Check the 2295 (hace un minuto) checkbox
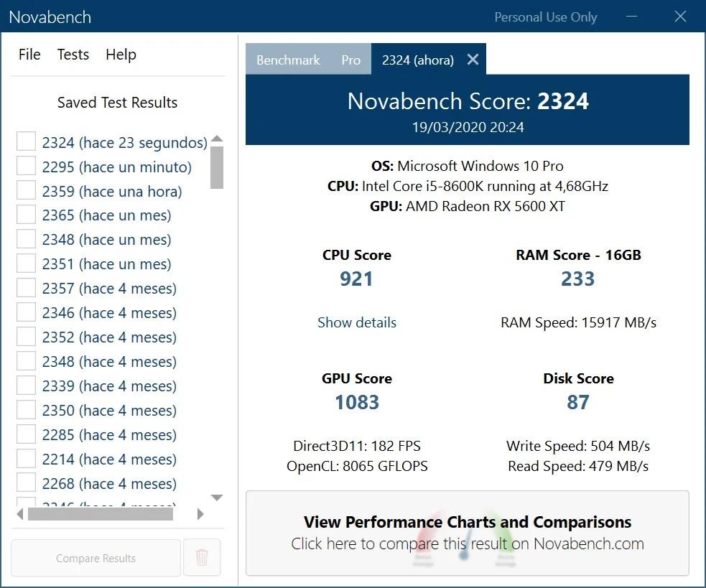706x588 pixels. point(26,166)
